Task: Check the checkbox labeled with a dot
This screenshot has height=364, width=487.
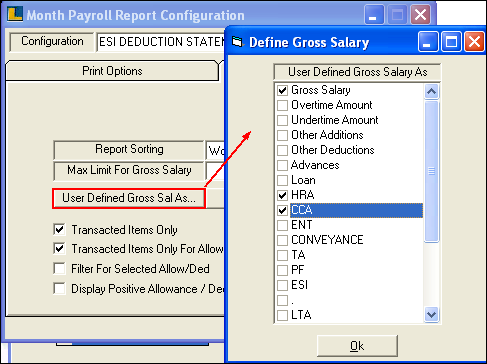Action: pyautogui.click(x=282, y=300)
